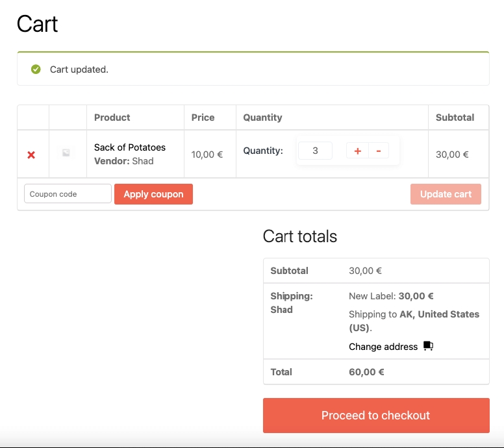Remove Sack of Potatoes with red X
This screenshot has width=504, height=448.
click(x=31, y=155)
